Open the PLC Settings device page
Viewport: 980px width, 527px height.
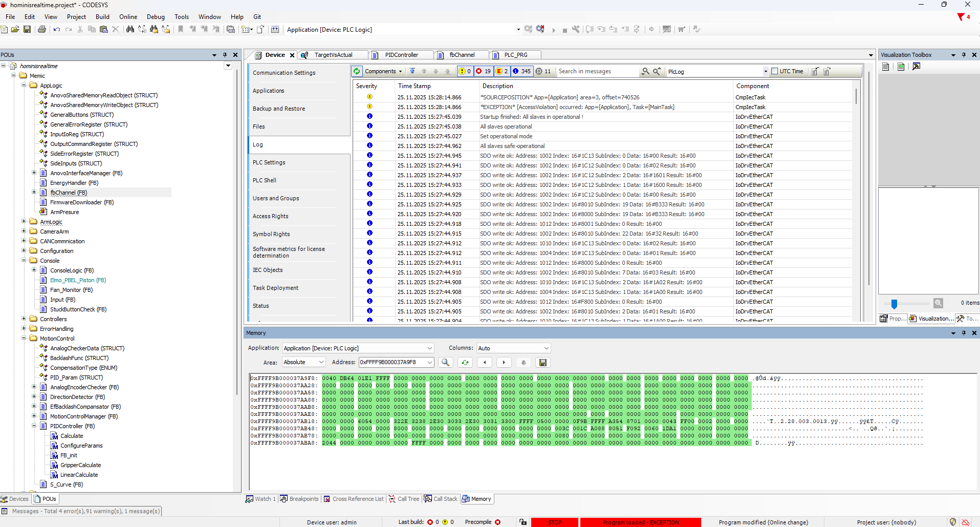(x=269, y=162)
